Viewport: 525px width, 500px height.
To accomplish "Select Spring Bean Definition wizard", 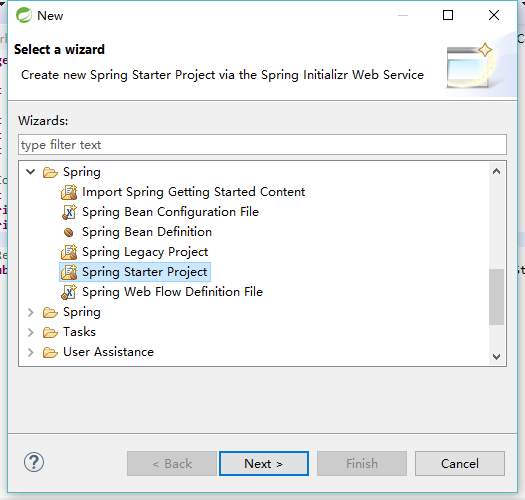I will click(x=147, y=232).
